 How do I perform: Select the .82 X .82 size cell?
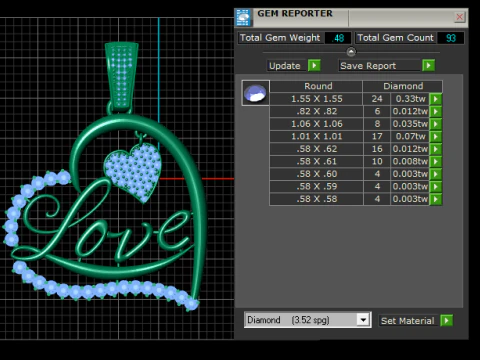(x=316, y=111)
